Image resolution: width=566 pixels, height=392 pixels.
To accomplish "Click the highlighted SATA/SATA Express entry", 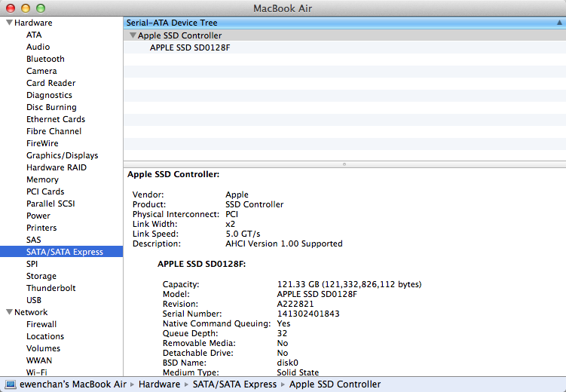I will 61,252.
